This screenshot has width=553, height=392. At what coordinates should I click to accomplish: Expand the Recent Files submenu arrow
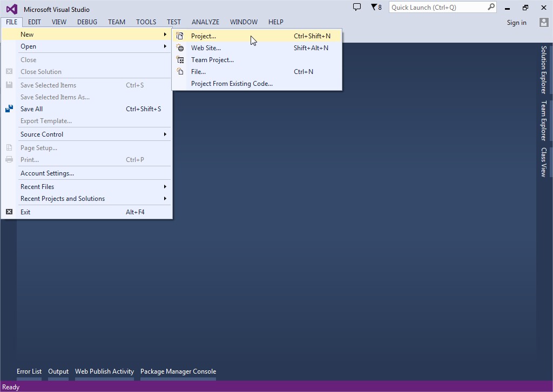(165, 186)
